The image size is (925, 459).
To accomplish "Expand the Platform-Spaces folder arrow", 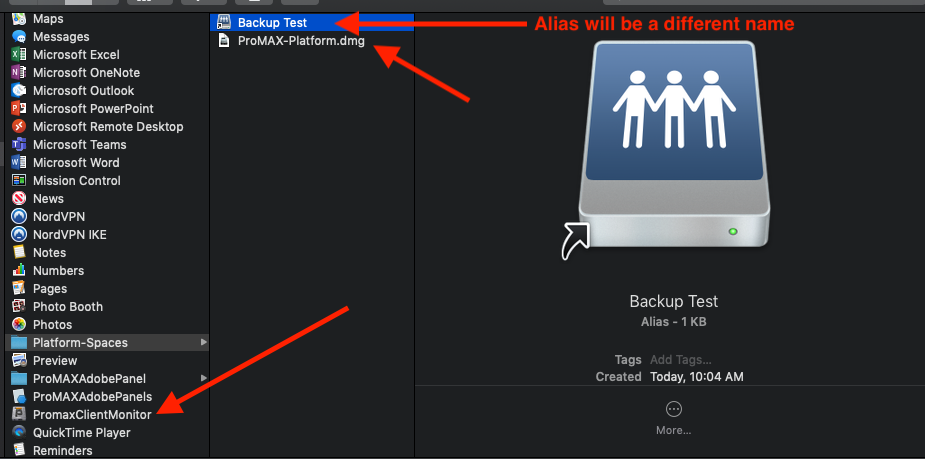I will tap(204, 342).
